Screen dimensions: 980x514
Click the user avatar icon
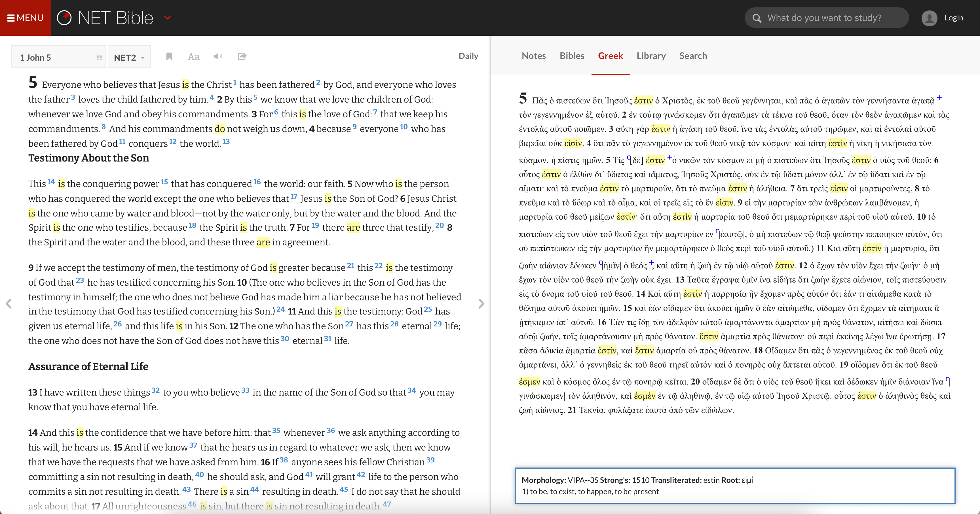pyautogui.click(x=929, y=18)
